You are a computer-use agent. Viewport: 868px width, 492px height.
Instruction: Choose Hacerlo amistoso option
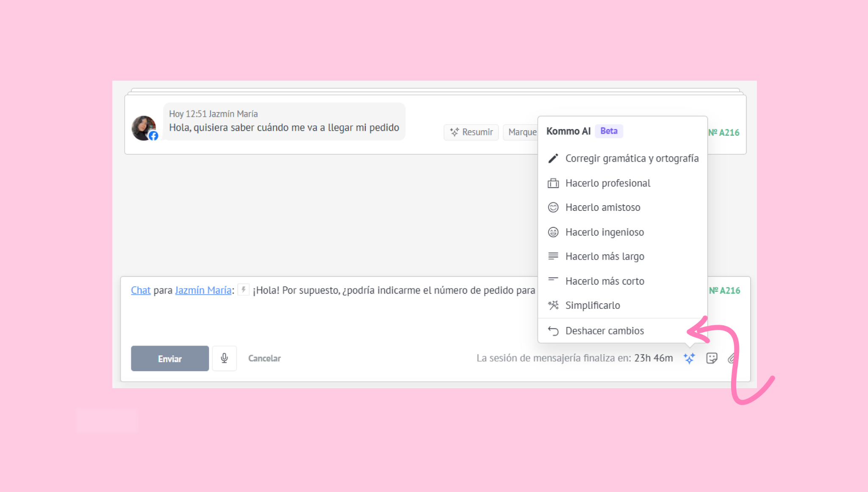click(623, 207)
